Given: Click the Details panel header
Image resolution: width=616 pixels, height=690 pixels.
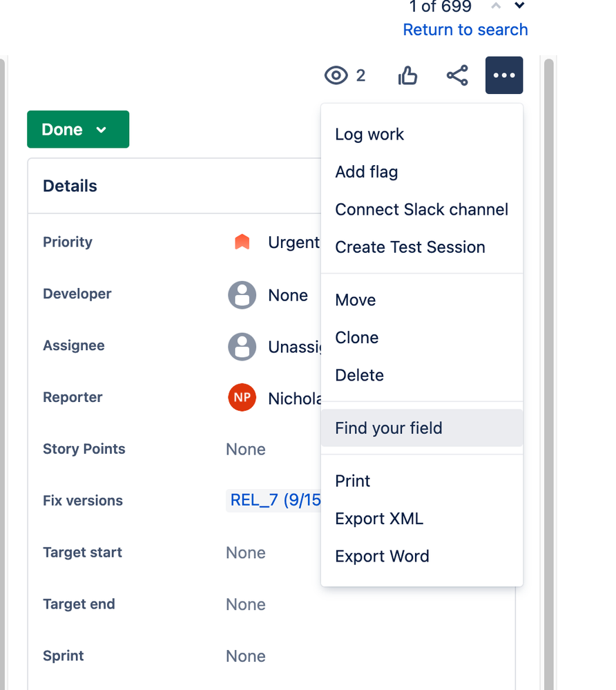Looking at the screenshot, I should 175,186.
